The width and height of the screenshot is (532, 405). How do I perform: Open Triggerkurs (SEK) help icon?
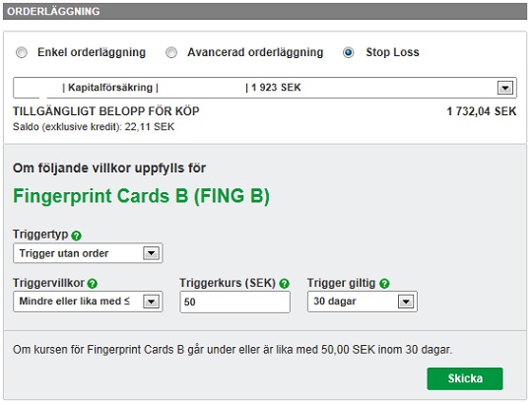tap(284, 284)
